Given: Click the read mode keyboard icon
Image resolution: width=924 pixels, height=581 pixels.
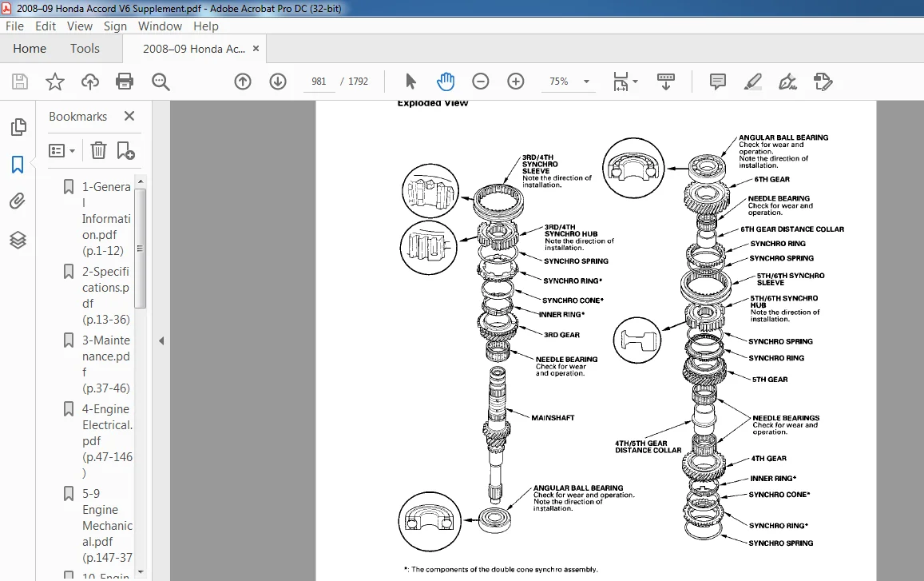Looking at the screenshot, I should point(666,82).
